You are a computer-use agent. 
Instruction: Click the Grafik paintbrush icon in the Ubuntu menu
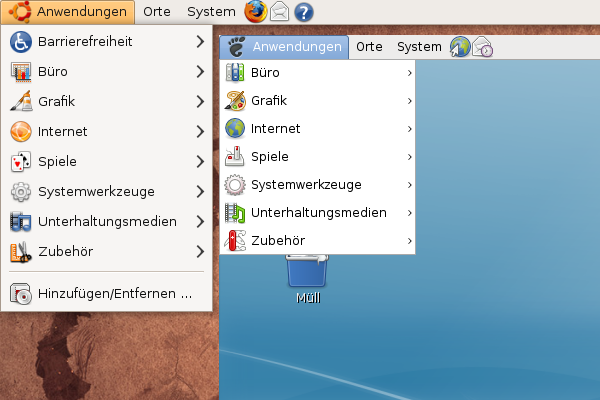(21, 101)
